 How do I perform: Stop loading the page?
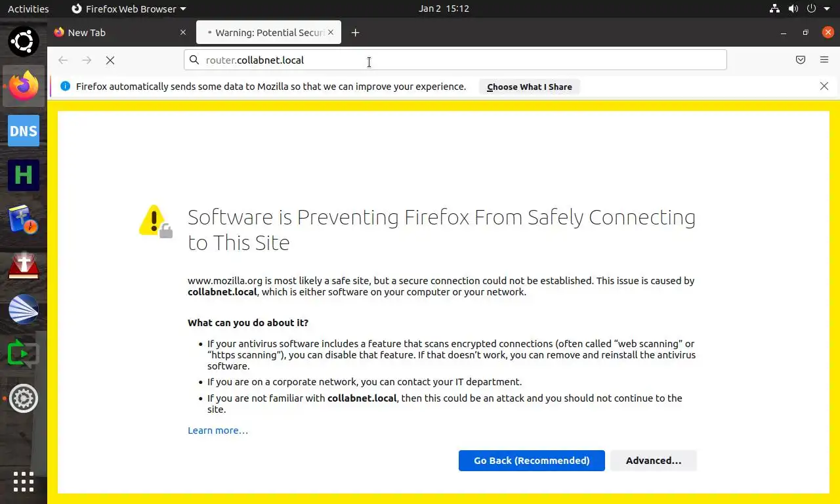tap(110, 60)
